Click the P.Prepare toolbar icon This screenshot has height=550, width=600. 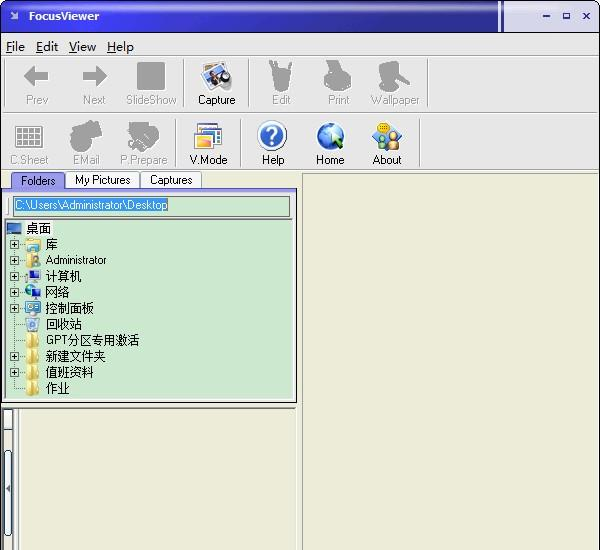[x=143, y=136]
